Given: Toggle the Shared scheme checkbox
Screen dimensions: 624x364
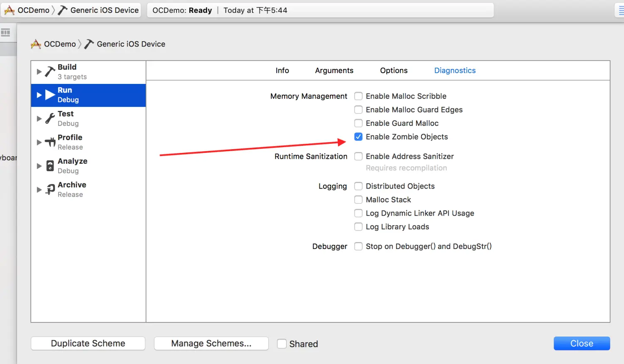Looking at the screenshot, I should (282, 344).
